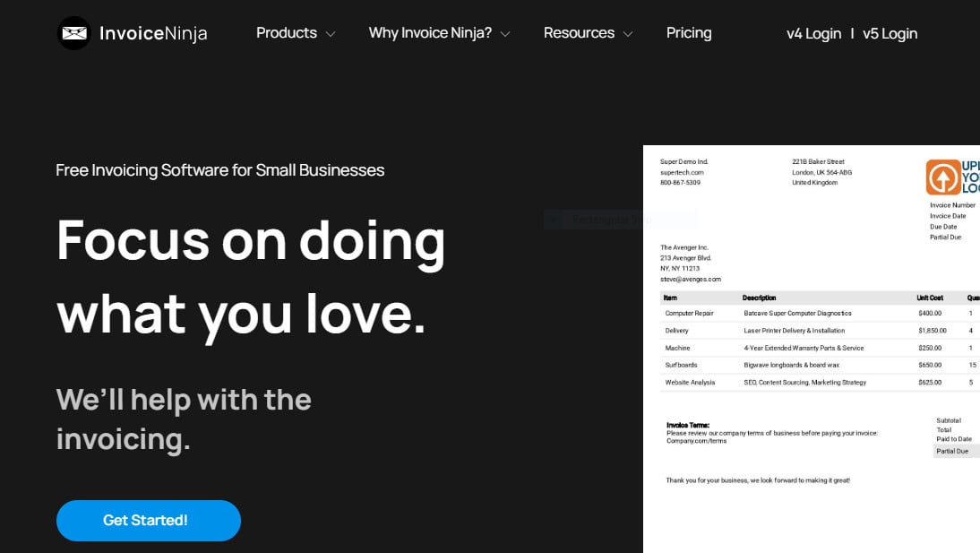Click 'SEO, Content Sourcing, Marketing Strategy' description
Viewport: 980px width, 553px height.
coord(805,382)
